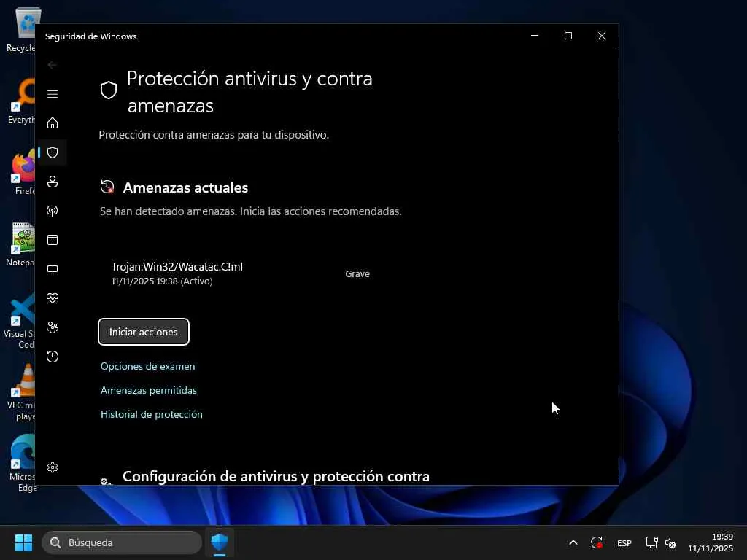The width and height of the screenshot is (747, 560).
Task: Select Recycle Bin desktop icon
Action: [20, 31]
